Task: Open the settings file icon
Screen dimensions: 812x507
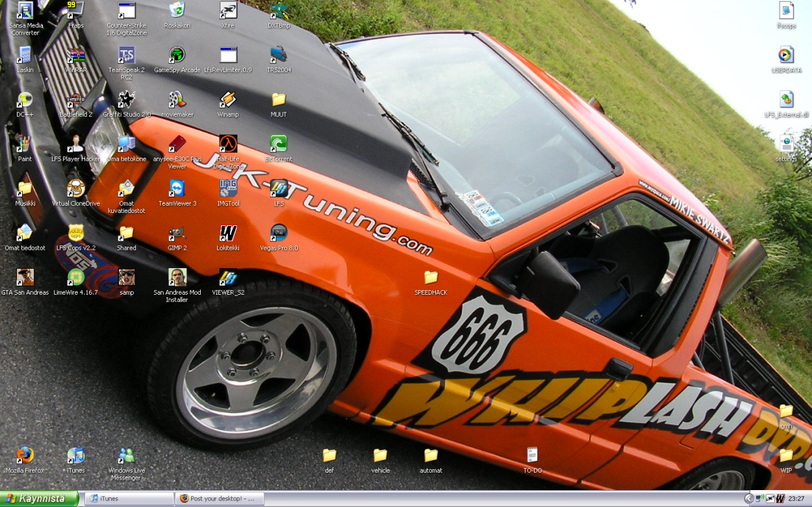Action: (x=786, y=144)
